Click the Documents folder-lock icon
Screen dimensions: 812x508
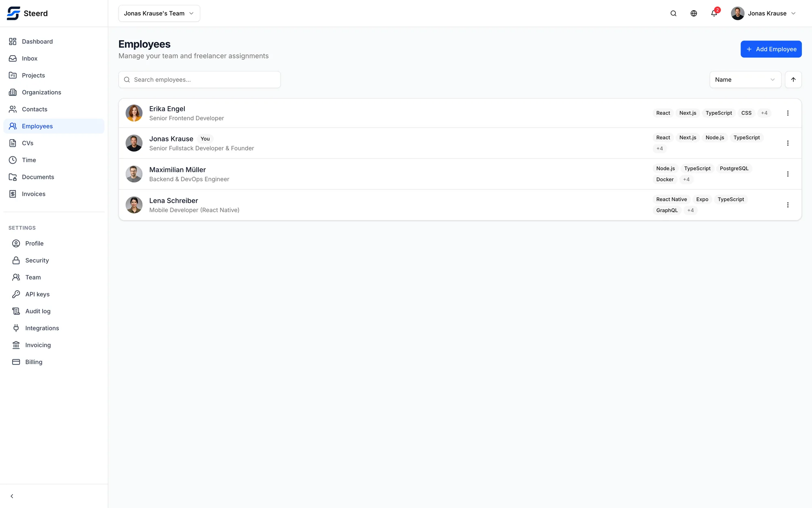(13, 177)
